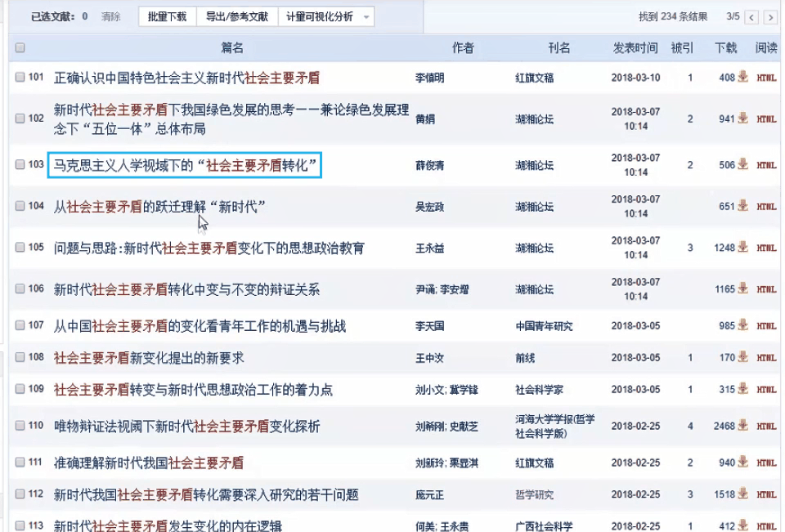Download article 110 via its download icon
This screenshot has width=785, height=532.
pyautogui.click(x=743, y=426)
